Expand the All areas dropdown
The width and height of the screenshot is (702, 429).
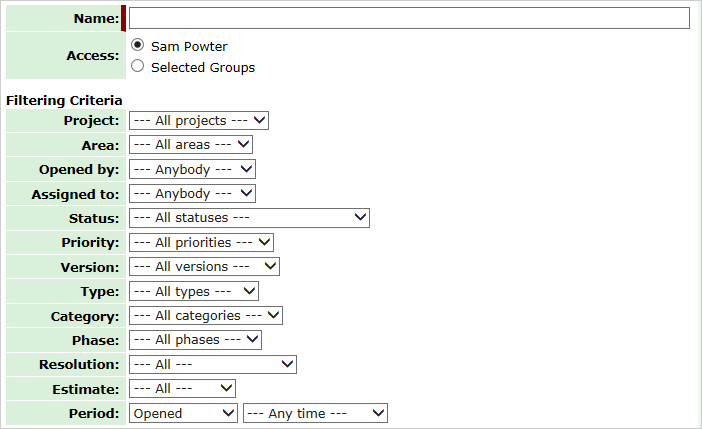(191, 145)
